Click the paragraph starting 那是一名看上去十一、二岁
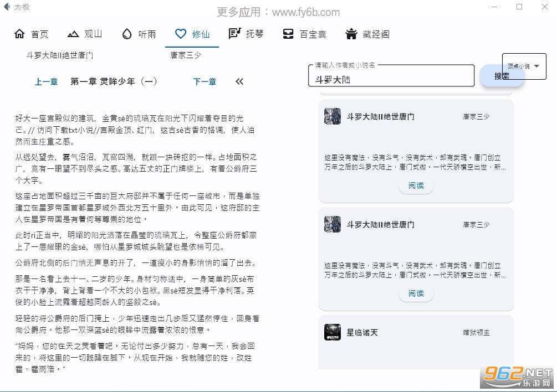This screenshot has height=392, width=557. (x=135, y=291)
